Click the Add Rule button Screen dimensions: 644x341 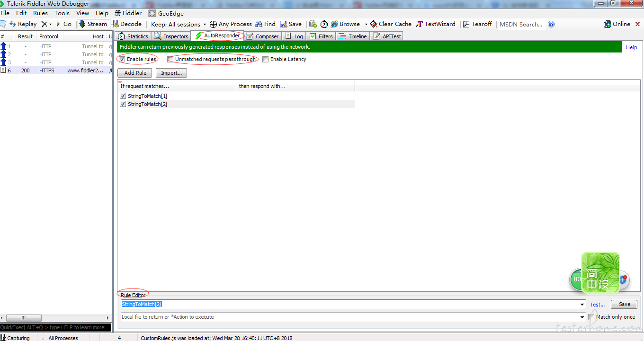pos(135,73)
